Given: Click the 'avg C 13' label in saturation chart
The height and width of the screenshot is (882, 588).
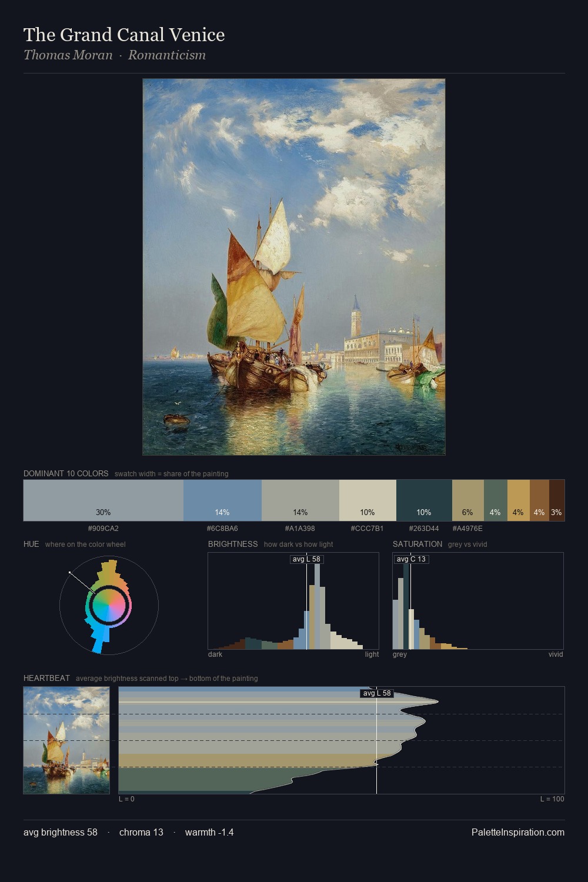Looking at the screenshot, I should coord(411,559).
